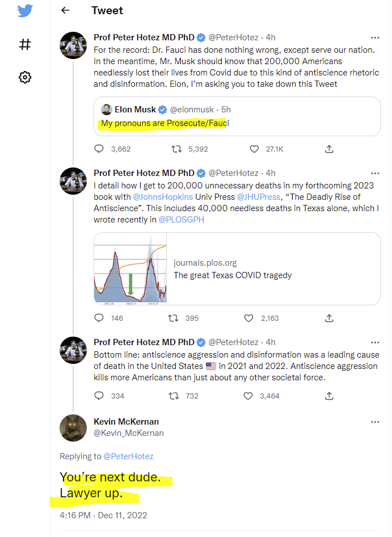Reply to first tweet with 3,662 replies
Image resolution: width=392 pixels, height=537 pixels.
click(x=99, y=149)
